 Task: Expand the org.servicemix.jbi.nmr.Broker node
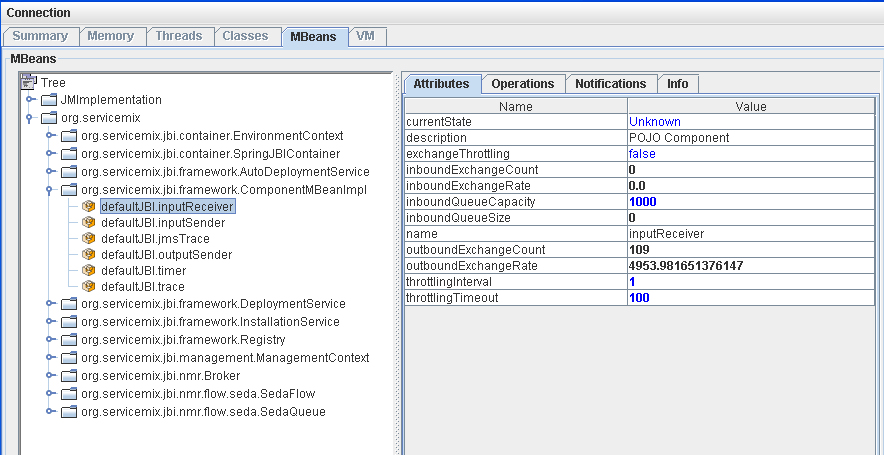[50, 376]
